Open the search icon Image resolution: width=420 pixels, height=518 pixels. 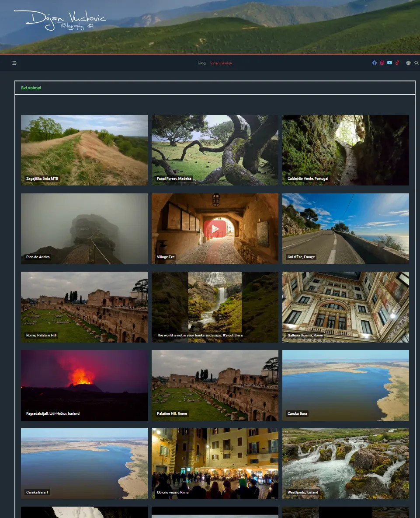417,63
